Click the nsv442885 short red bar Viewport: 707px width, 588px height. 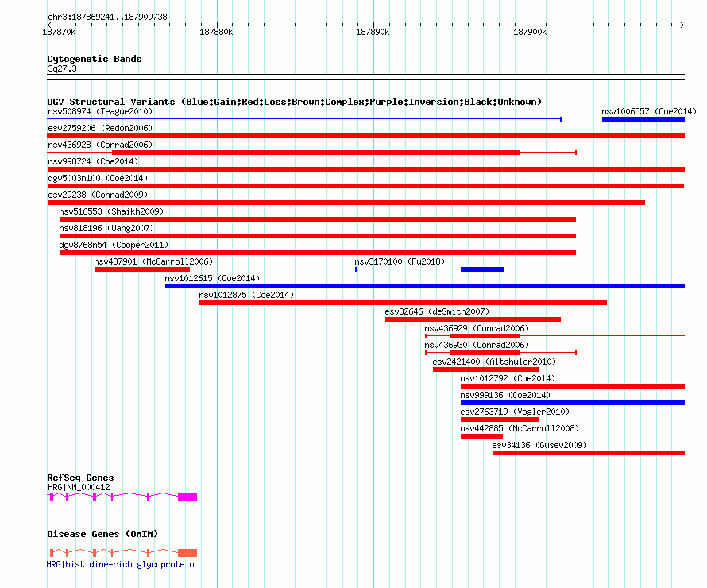tap(481, 436)
